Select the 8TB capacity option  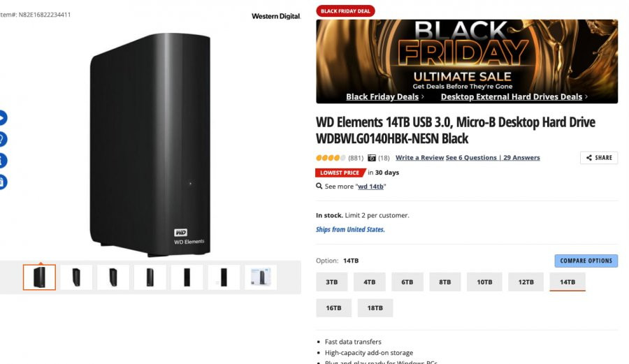(x=445, y=282)
